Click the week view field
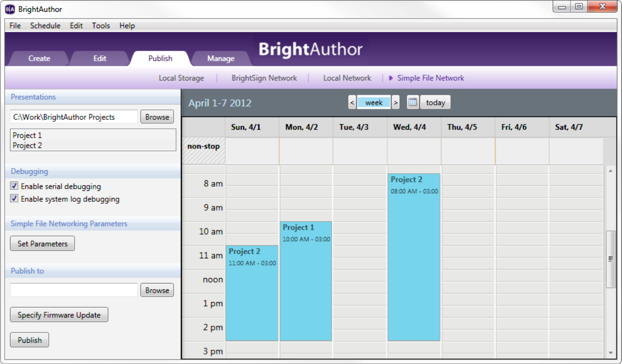This screenshot has width=622, height=364. [x=374, y=102]
